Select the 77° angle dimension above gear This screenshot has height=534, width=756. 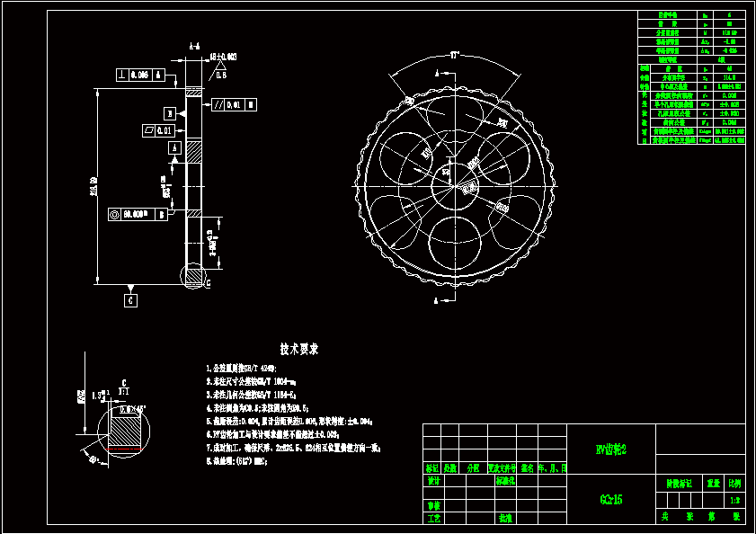454,56
